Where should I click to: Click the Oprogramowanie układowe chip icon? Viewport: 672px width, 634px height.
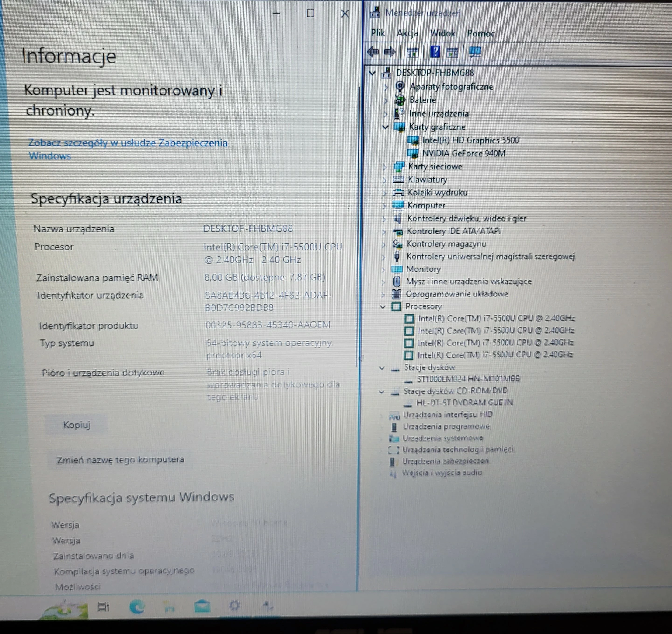396,294
